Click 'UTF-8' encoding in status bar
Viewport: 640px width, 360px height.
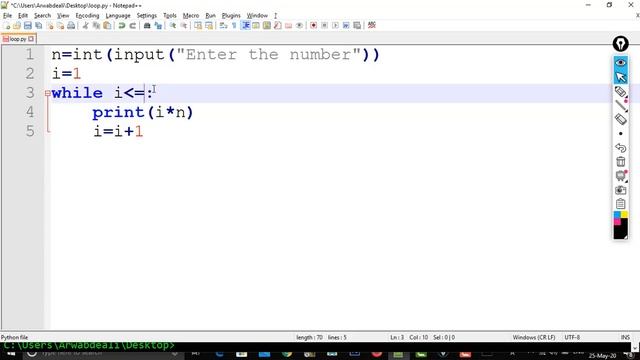[572, 337]
